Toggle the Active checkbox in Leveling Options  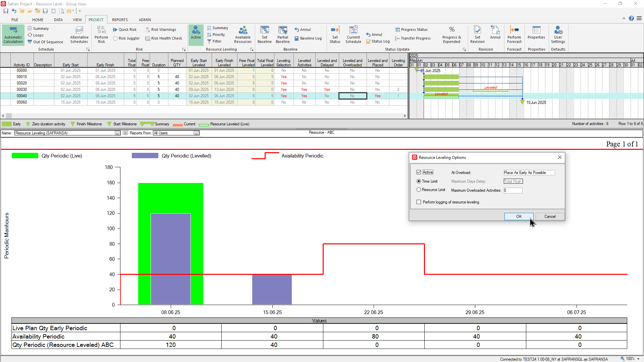(419, 172)
